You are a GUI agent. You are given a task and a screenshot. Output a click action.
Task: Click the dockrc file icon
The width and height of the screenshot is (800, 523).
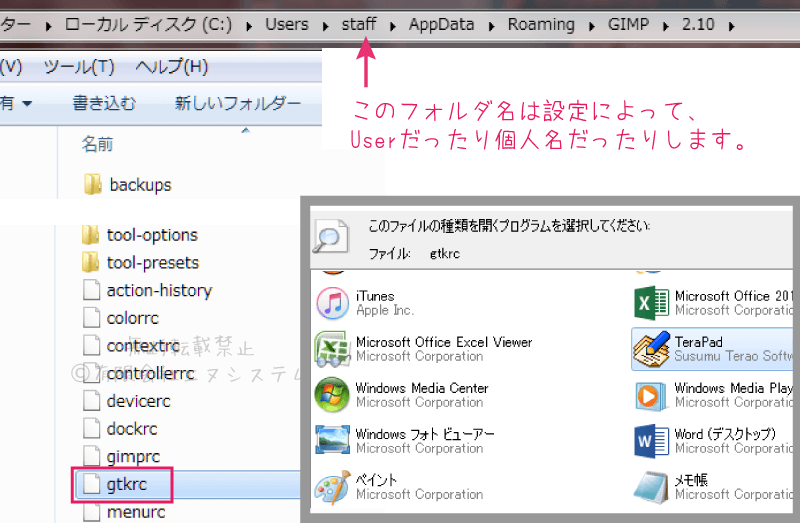[x=91, y=428]
